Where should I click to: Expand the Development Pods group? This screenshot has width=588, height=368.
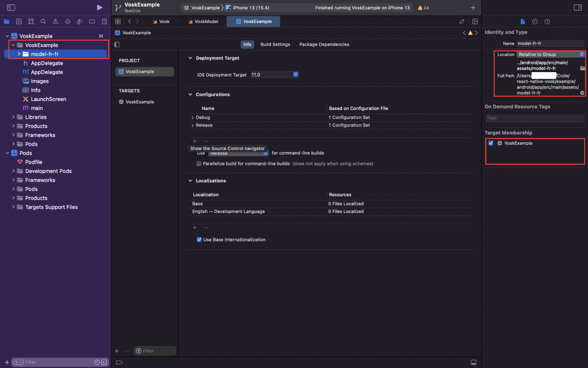(13, 171)
